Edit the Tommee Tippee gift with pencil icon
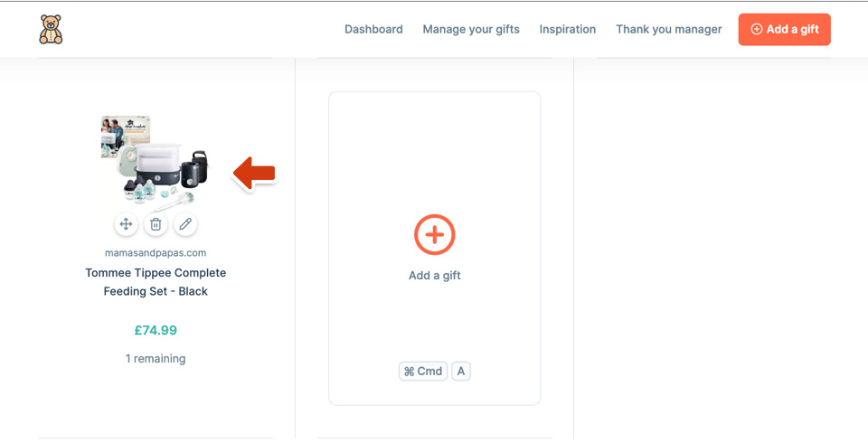Viewport: 868px width, 443px height. [x=185, y=224]
